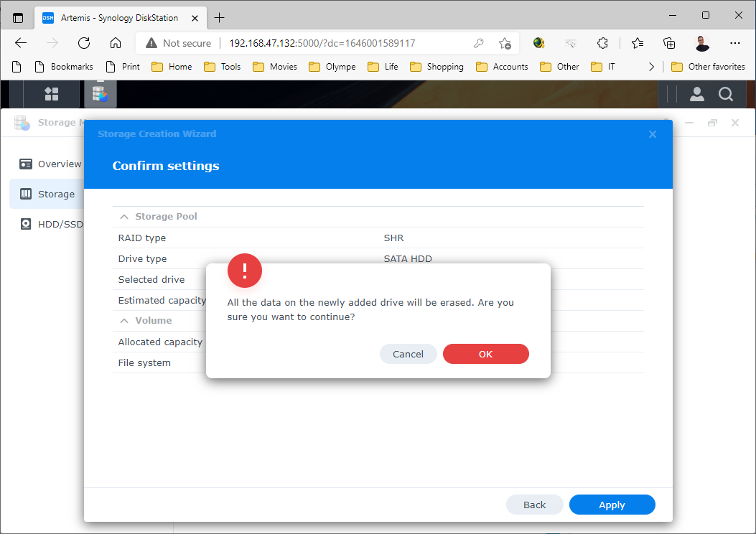
Task: Close the Storage Creation Wizard with X
Action: (653, 134)
